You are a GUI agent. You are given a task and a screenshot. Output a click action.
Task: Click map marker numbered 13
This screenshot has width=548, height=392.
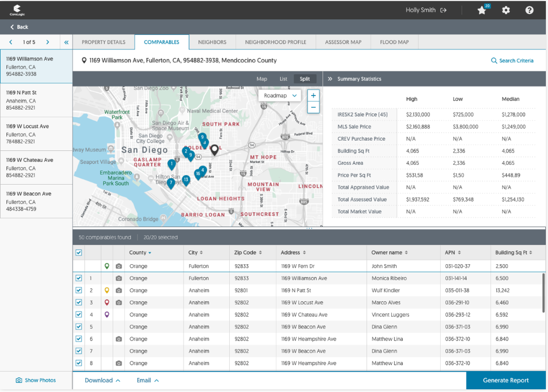coord(186,180)
